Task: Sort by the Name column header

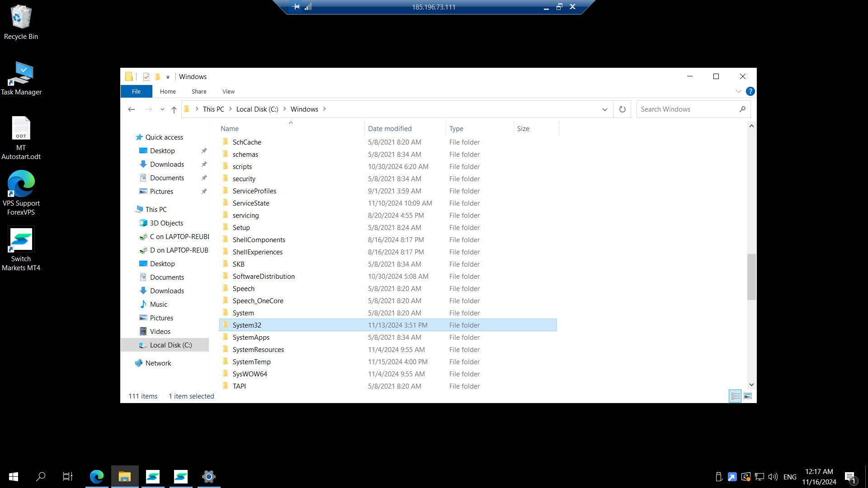Action: pos(291,129)
